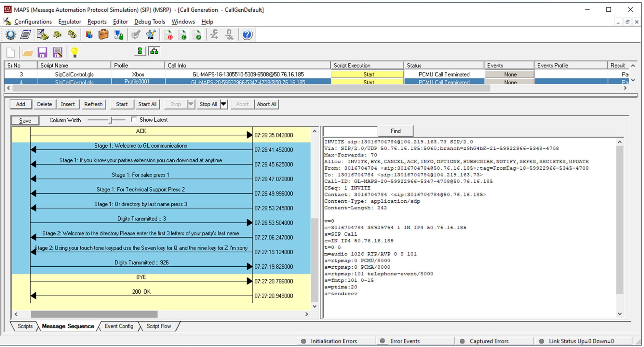Create new file with blank page icon
Image resolution: width=644 pixels, height=347 pixels.
point(11,52)
